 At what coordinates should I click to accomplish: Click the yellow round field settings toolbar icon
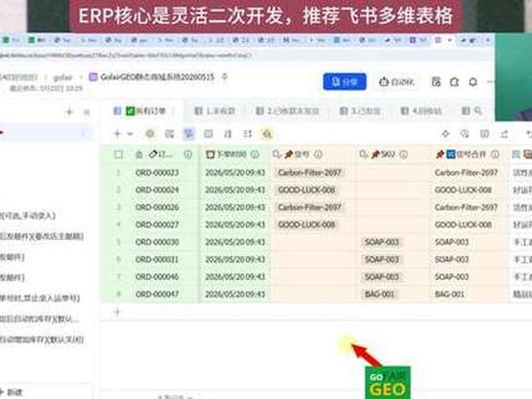pyautogui.click(x=150, y=134)
